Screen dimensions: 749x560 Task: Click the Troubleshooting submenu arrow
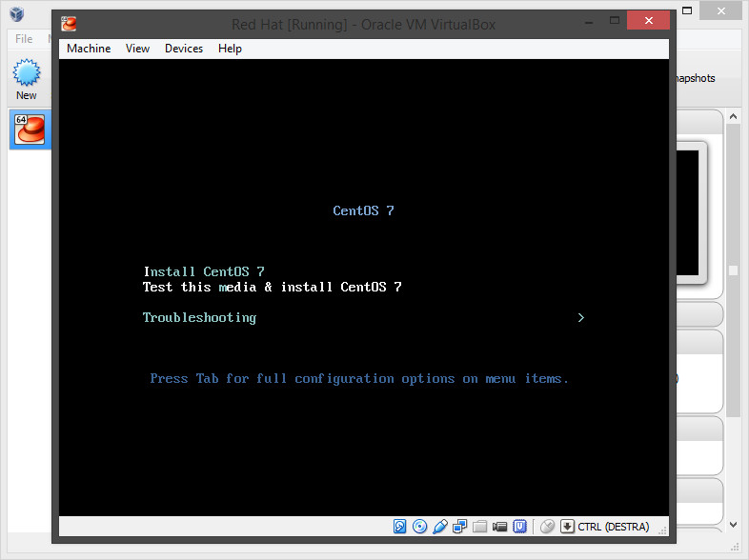tap(581, 318)
